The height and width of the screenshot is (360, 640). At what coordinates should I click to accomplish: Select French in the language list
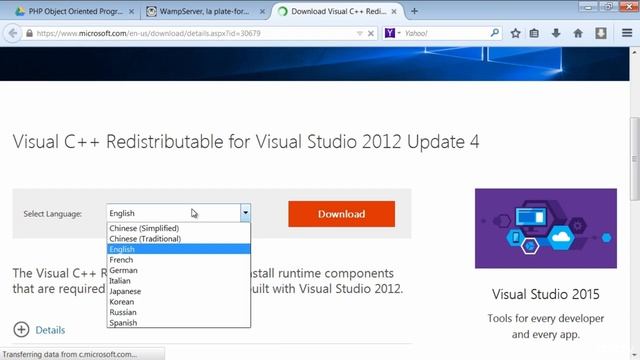pos(179,260)
